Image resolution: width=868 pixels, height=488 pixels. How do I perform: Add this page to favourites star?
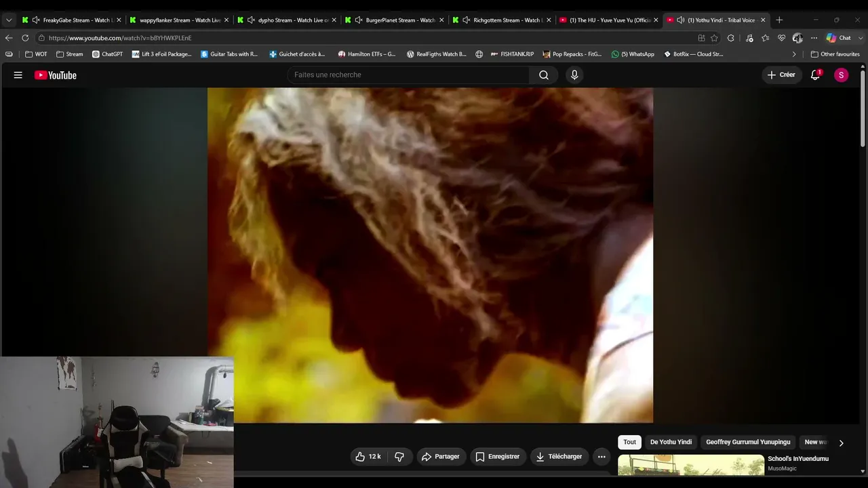(x=714, y=38)
